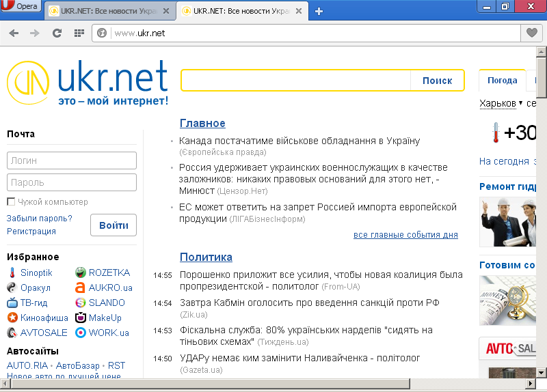Viewport: 547px width, 392px height.
Task: Click the Оракул yin-yang icon
Action: pyautogui.click(x=12, y=288)
